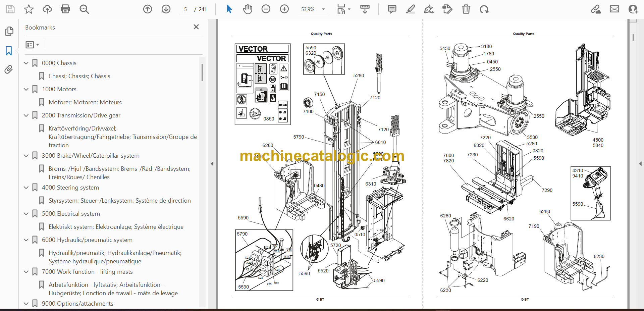644x311 pixels.
Task: Select Elektriskt system; Elektroanlage bookmark
Action: click(x=116, y=227)
